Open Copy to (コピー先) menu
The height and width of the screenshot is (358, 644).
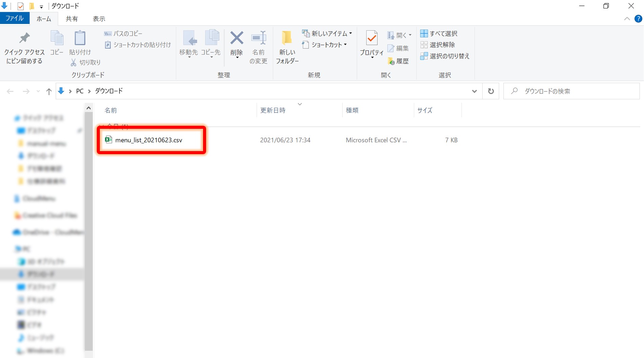pos(211,45)
